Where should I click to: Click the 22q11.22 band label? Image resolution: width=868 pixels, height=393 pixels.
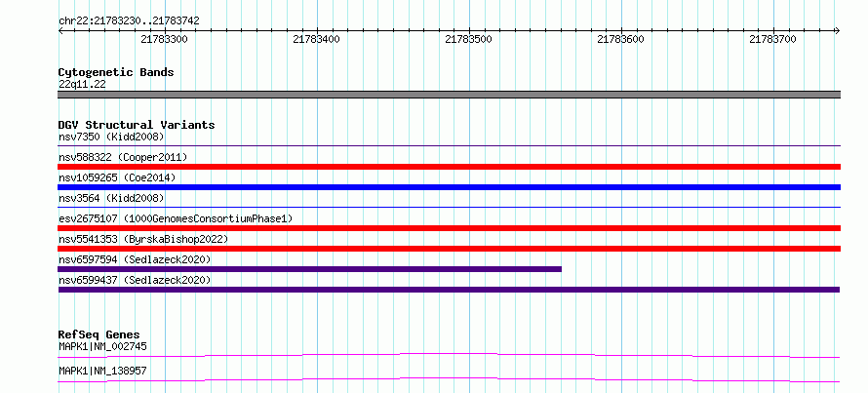[82, 85]
